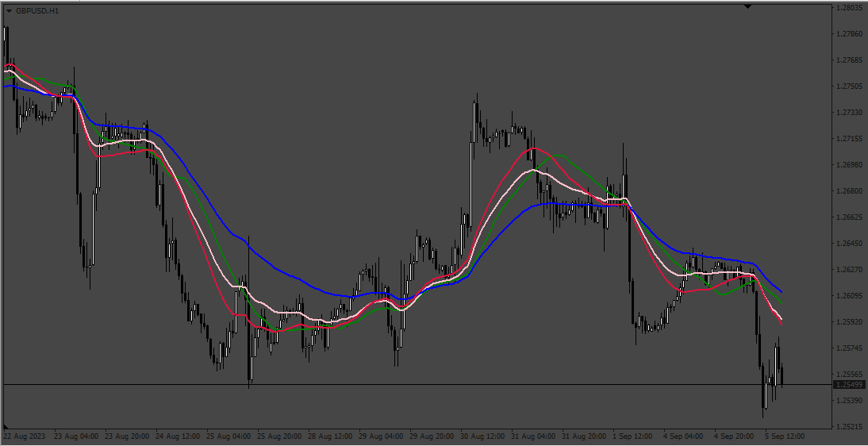Screen dimensions: 868x446
Task: Click the 1.27155 price scale label
Action: point(850,139)
